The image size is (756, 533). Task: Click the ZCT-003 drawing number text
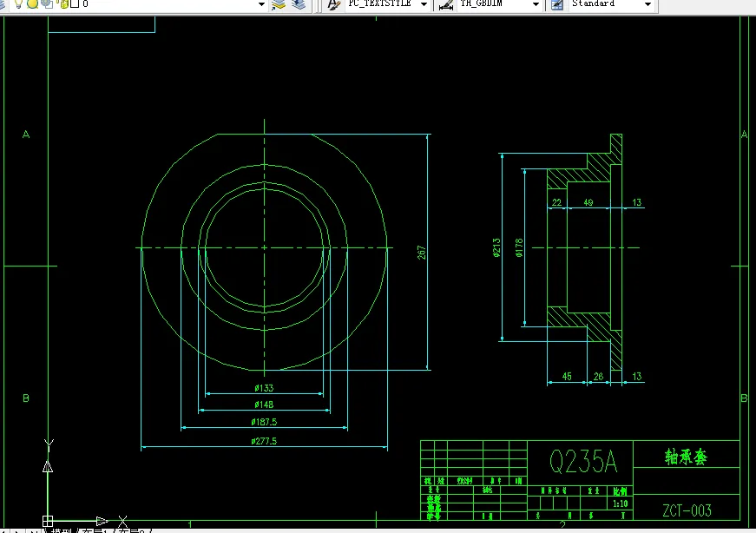pyautogui.click(x=687, y=510)
